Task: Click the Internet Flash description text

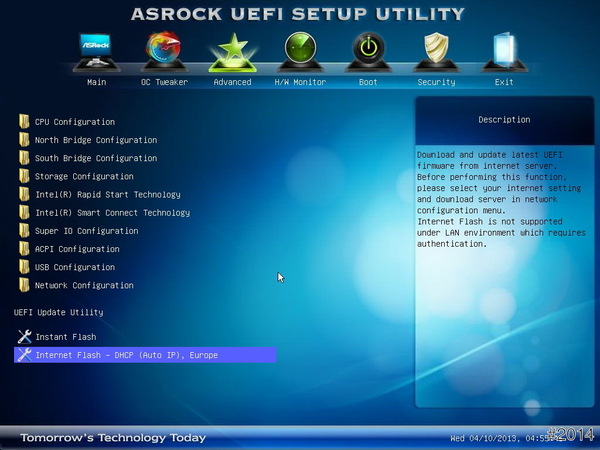Action: tap(501, 199)
